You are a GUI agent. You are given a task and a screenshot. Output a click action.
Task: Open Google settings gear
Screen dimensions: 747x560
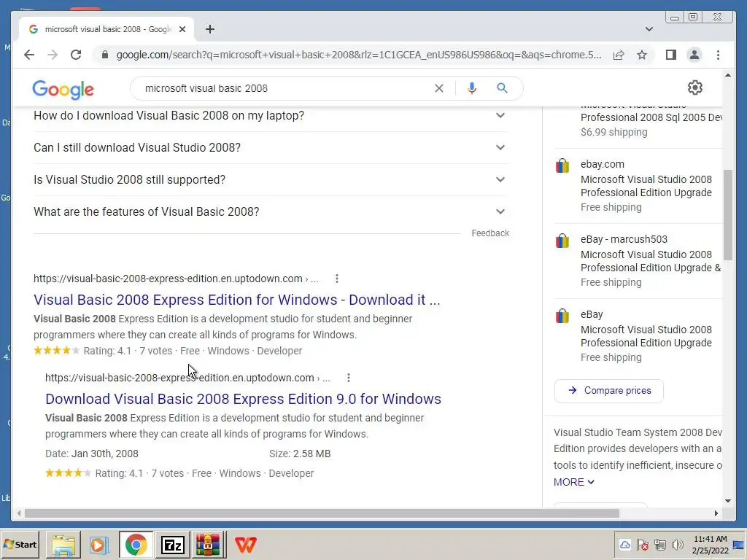click(695, 87)
